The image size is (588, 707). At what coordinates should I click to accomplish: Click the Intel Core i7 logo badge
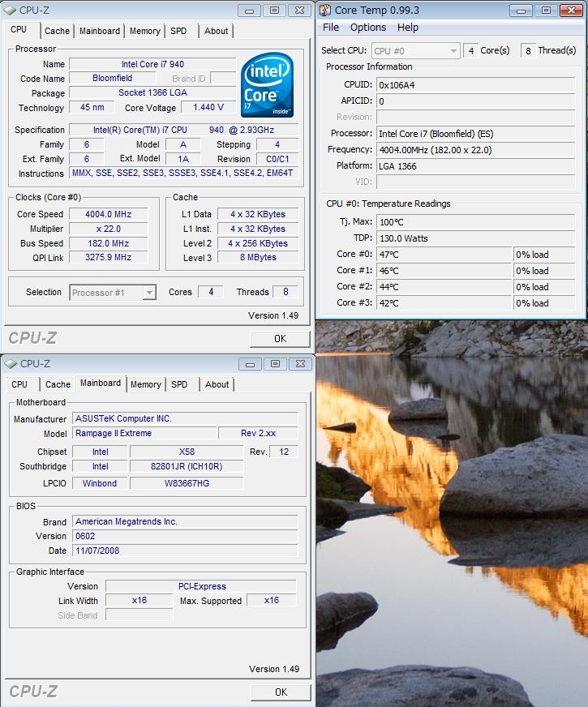pos(268,85)
